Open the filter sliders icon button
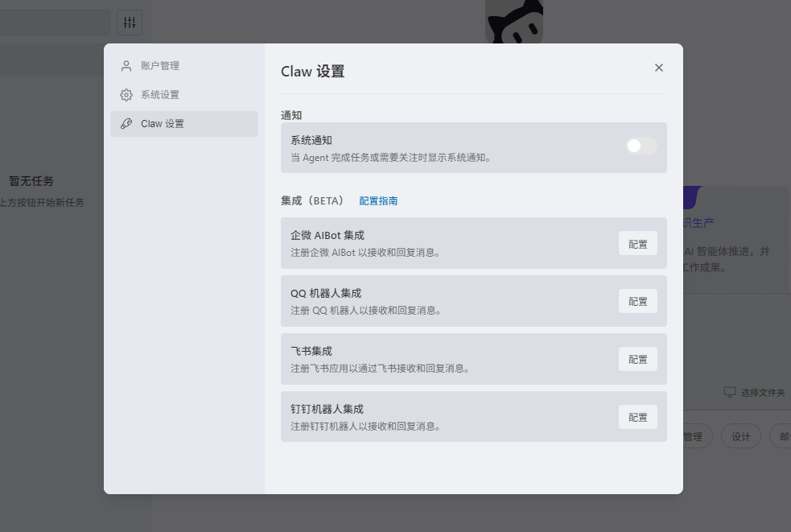791x532 pixels. (130, 23)
